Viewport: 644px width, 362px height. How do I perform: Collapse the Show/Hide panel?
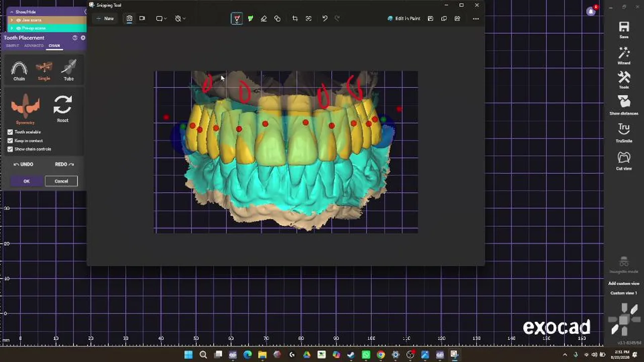click(12, 12)
